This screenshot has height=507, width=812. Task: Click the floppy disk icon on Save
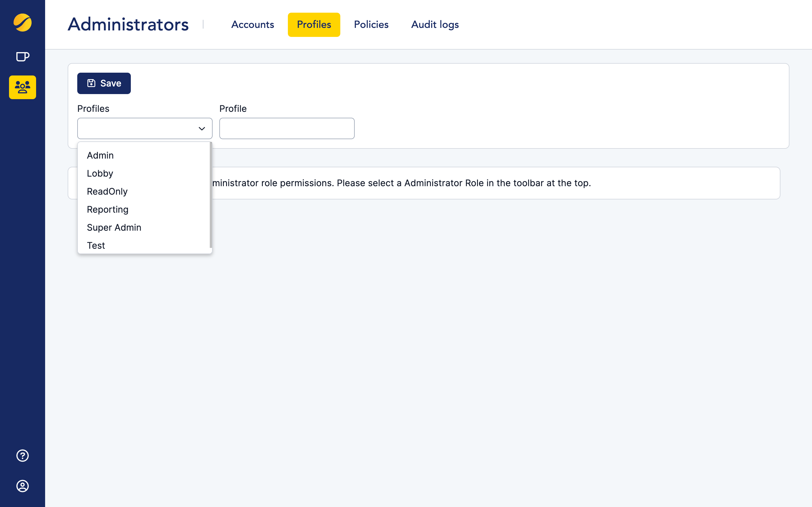(x=91, y=83)
